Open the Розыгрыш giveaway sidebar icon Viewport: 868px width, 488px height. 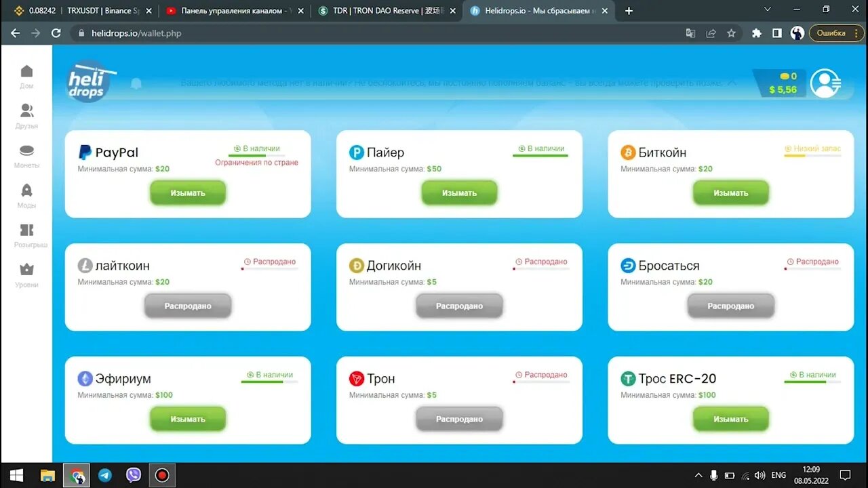coord(26,230)
